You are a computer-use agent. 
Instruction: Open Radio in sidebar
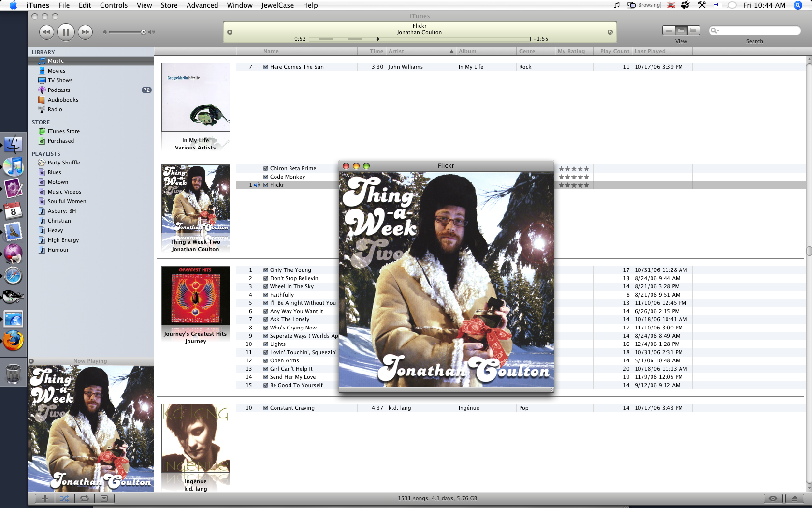click(x=91, y=109)
